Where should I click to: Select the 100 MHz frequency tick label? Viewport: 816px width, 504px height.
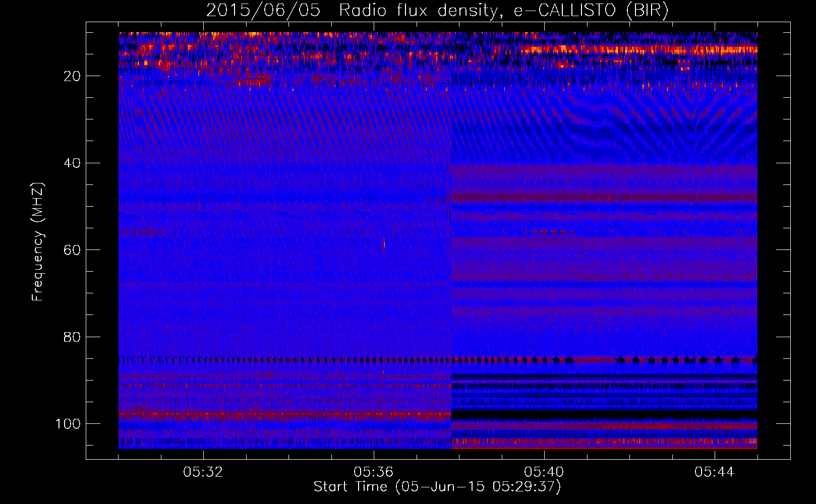tap(68, 424)
